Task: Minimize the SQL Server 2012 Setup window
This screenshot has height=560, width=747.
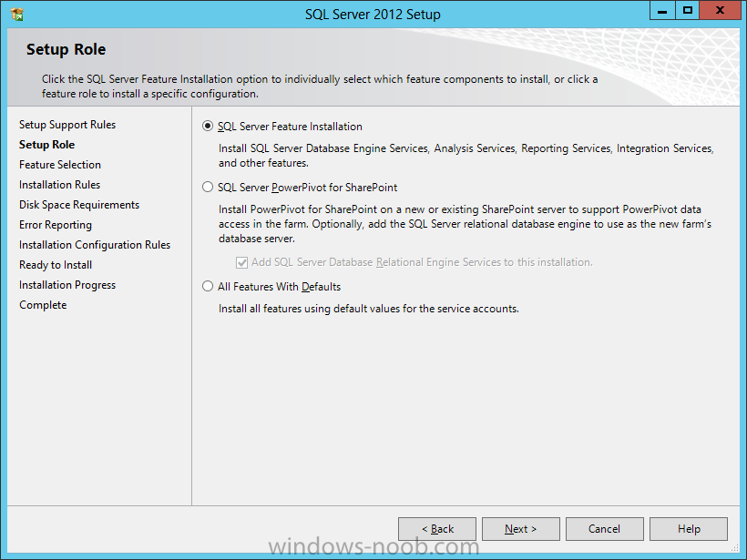Action: point(662,11)
